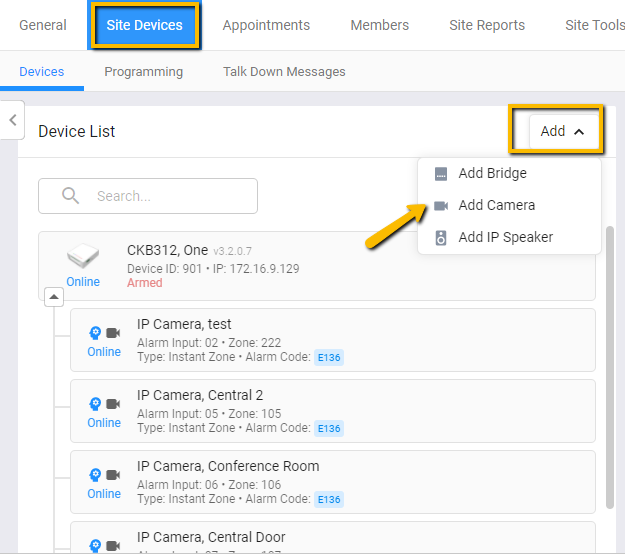The height and width of the screenshot is (554, 625).
Task: Click the magnifying glass search icon
Action: pyautogui.click(x=70, y=196)
